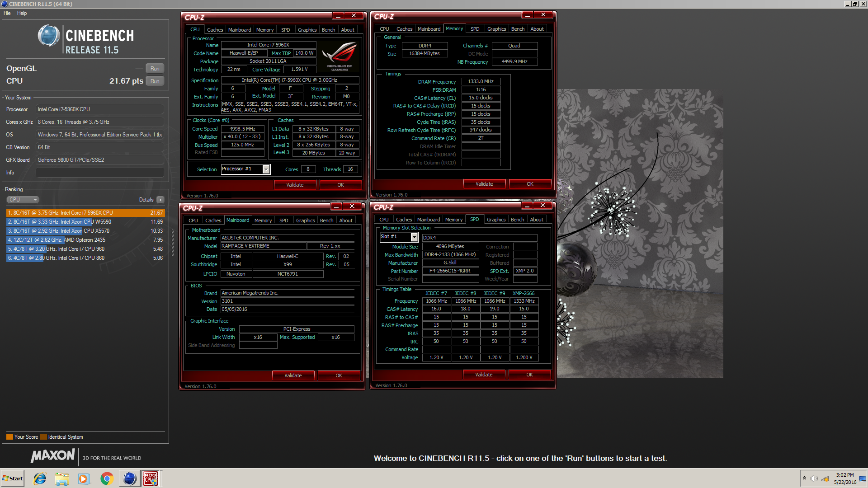Select ranking entry Intel Core i7-5960X
The width and height of the screenshot is (868, 488).
[x=85, y=213]
